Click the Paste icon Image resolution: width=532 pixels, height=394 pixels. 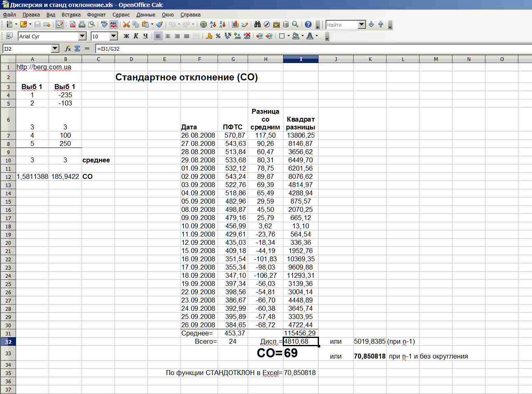145,25
